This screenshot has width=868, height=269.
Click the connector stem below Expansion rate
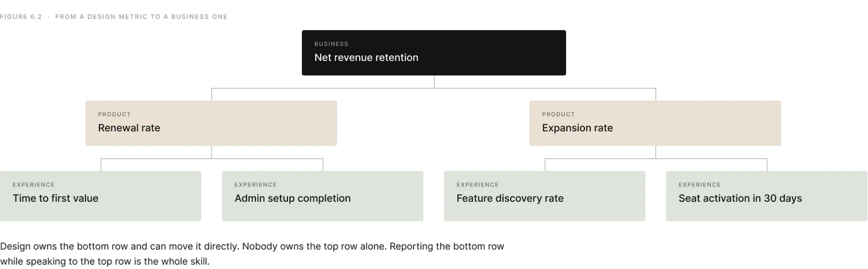tap(656, 152)
